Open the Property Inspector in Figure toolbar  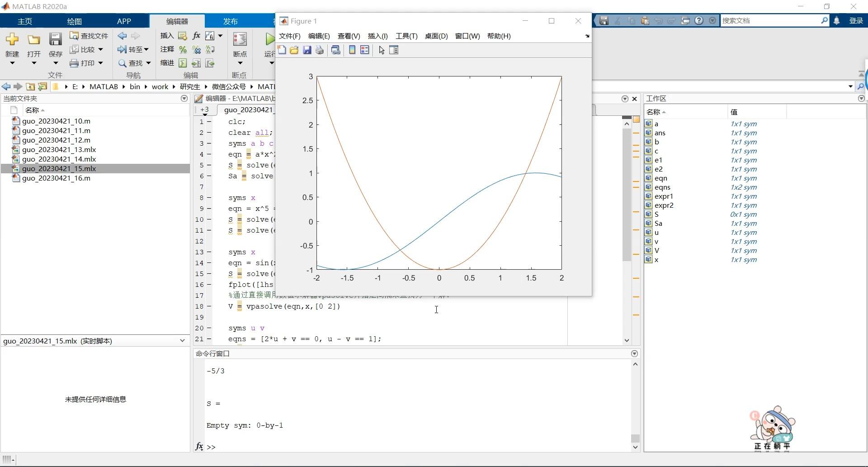click(x=394, y=50)
